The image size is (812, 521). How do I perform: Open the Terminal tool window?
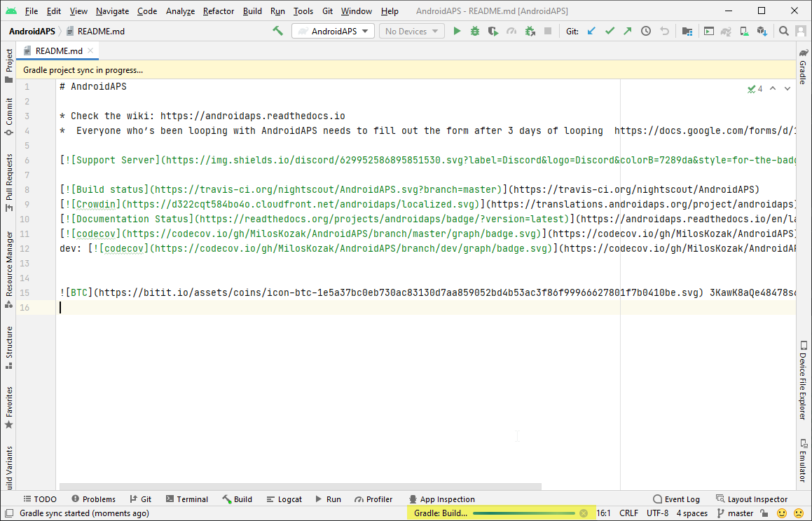tap(187, 499)
